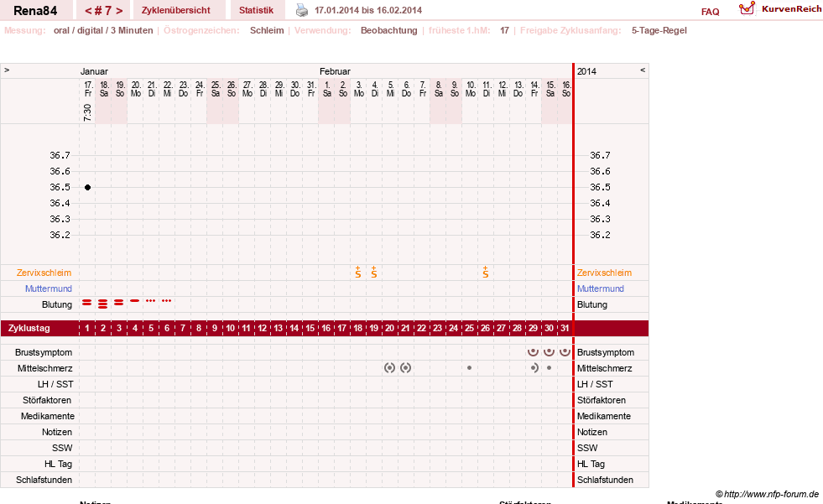Click the 7:30 measurement time

pyautogui.click(x=87, y=112)
